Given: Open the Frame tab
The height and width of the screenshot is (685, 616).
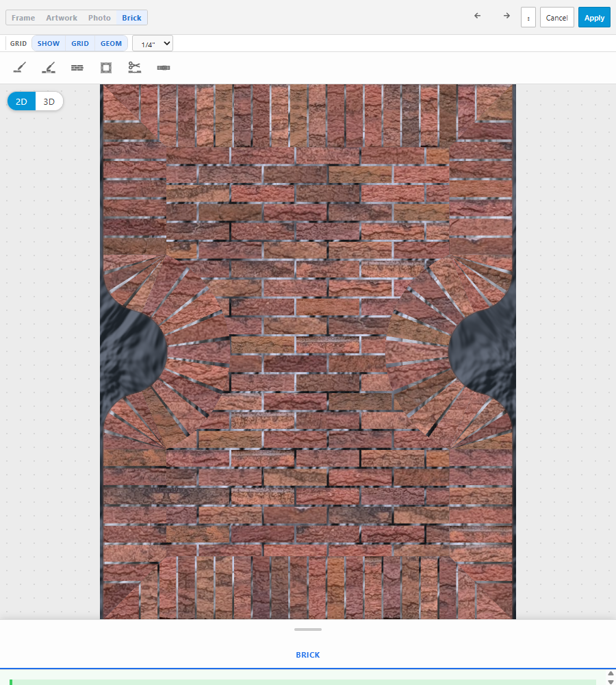Looking at the screenshot, I should tap(23, 18).
